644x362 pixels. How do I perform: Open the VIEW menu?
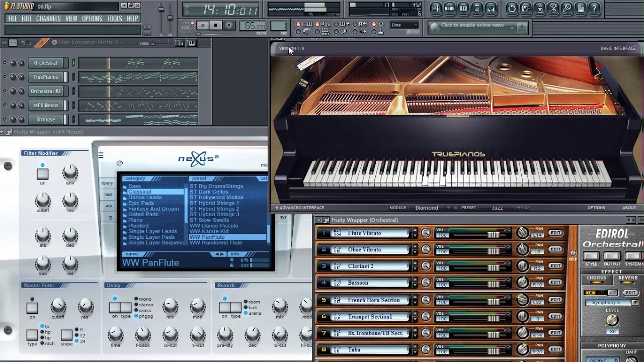pyautogui.click(x=71, y=19)
